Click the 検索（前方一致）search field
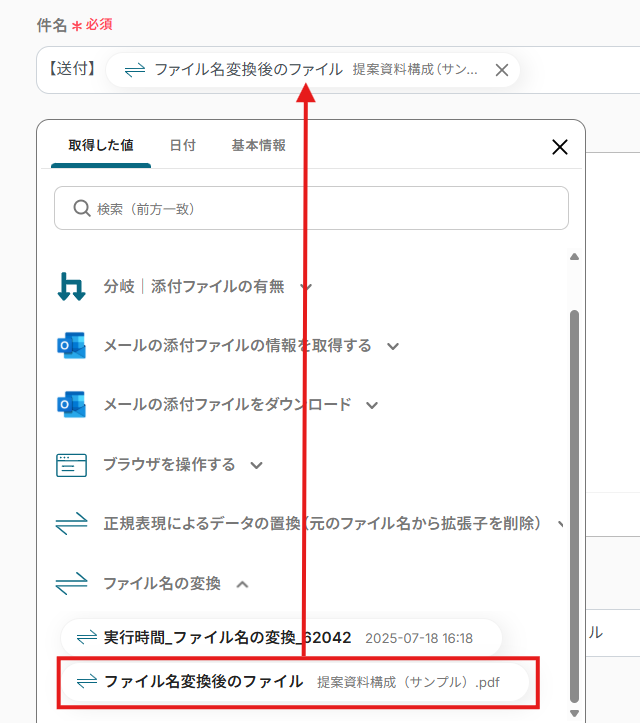640x723 pixels. click(x=311, y=208)
